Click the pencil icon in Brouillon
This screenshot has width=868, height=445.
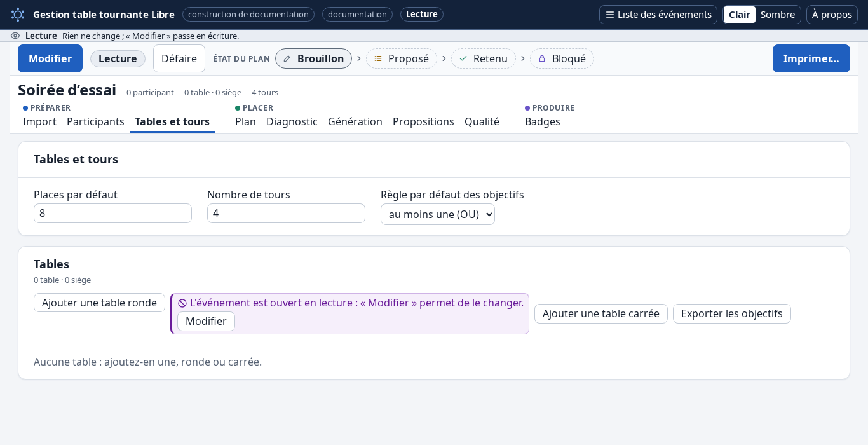287,58
